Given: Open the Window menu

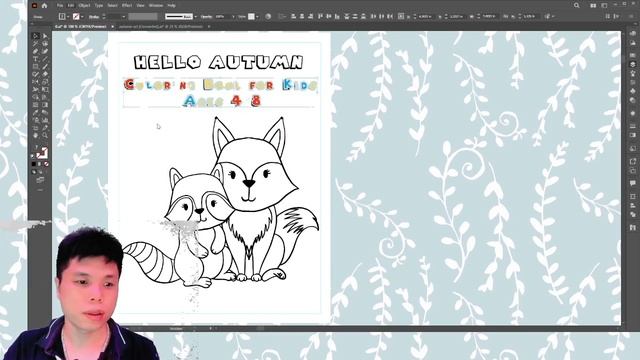Looking at the screenshot, I should (x=156, y=6).
